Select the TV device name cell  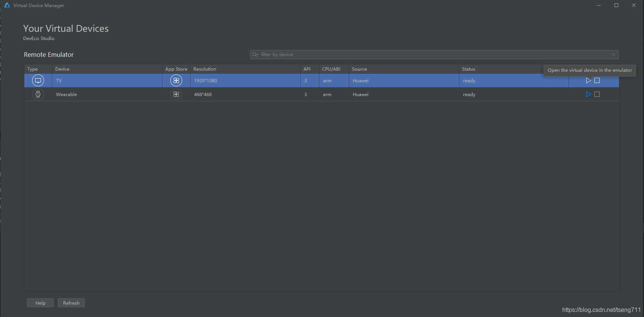click(x=107, y=80)
